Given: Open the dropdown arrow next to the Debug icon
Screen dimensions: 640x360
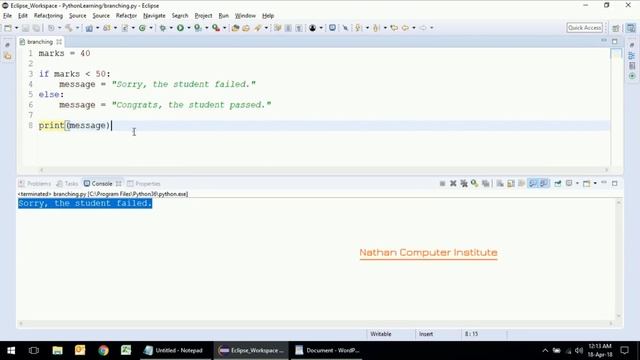Looking at the screenshot, I should (x=171, y=28).
